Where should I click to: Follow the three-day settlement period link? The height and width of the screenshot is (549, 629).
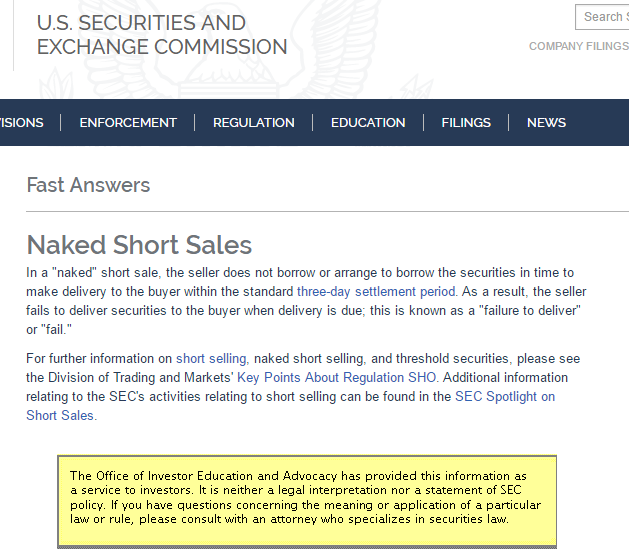point(376,292)
